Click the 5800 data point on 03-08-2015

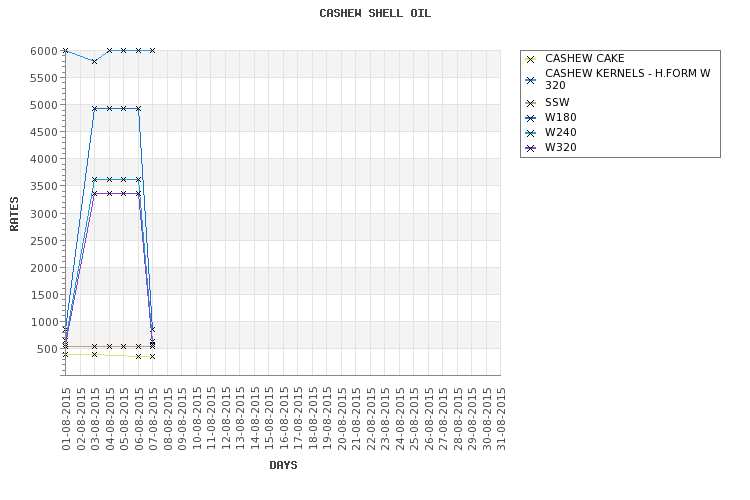95,61
